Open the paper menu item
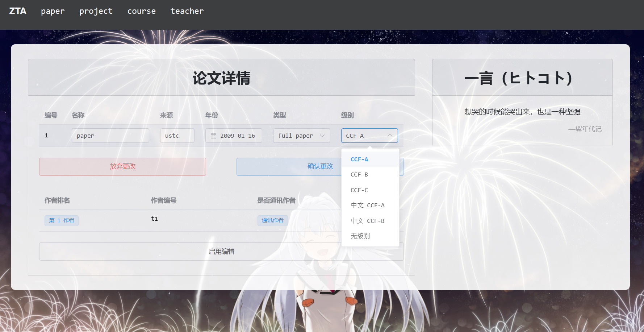Viewport: 644px width, 332px height. click(x=53, y=11)
